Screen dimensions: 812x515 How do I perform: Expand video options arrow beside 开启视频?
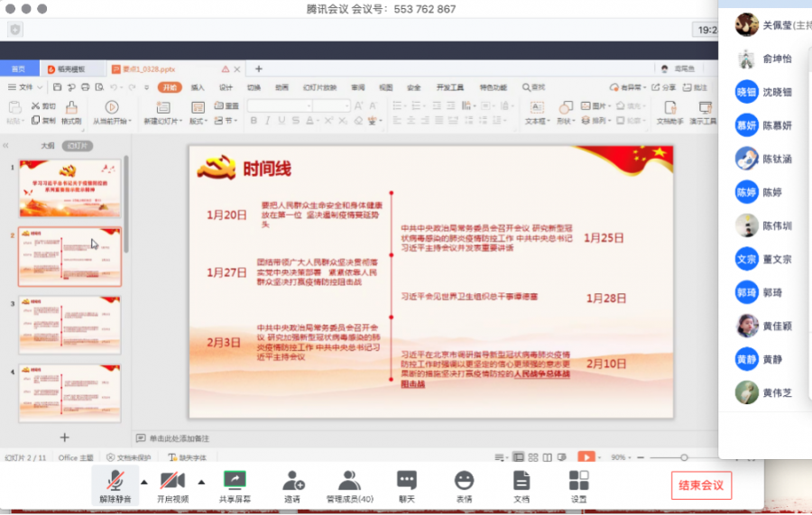[201, 481]
